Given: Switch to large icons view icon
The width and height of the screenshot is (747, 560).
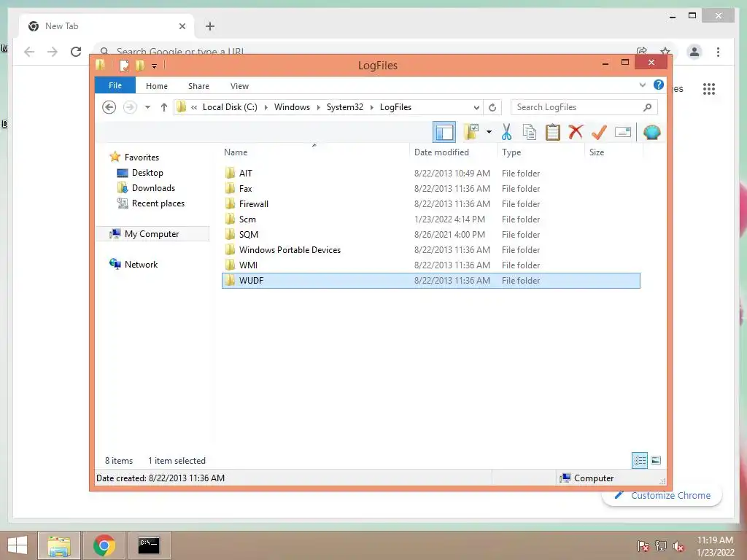Looking at the screenshot, I should coord(656,461).
